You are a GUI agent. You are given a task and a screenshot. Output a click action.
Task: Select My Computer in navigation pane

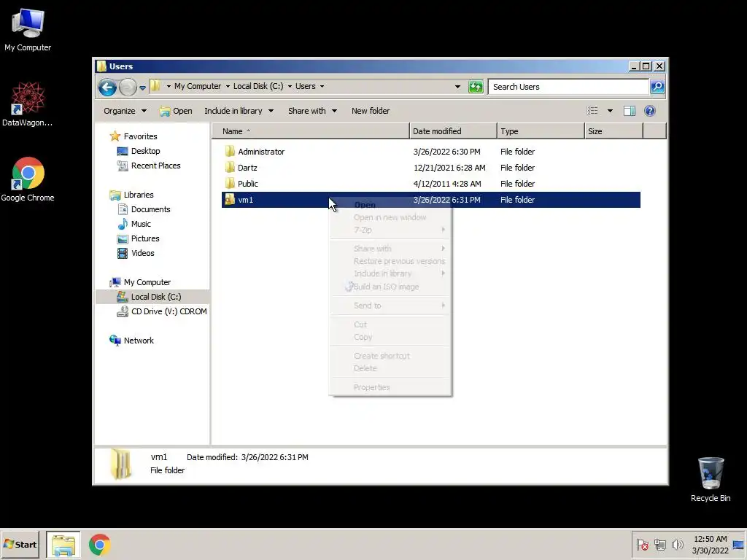(147, 282)
